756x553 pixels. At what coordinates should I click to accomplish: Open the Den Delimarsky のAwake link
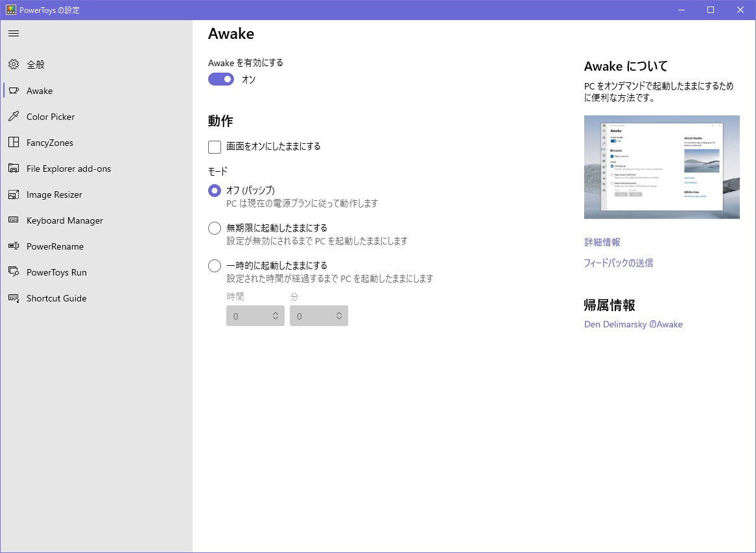pyautogui.click(x=633, y=324)
